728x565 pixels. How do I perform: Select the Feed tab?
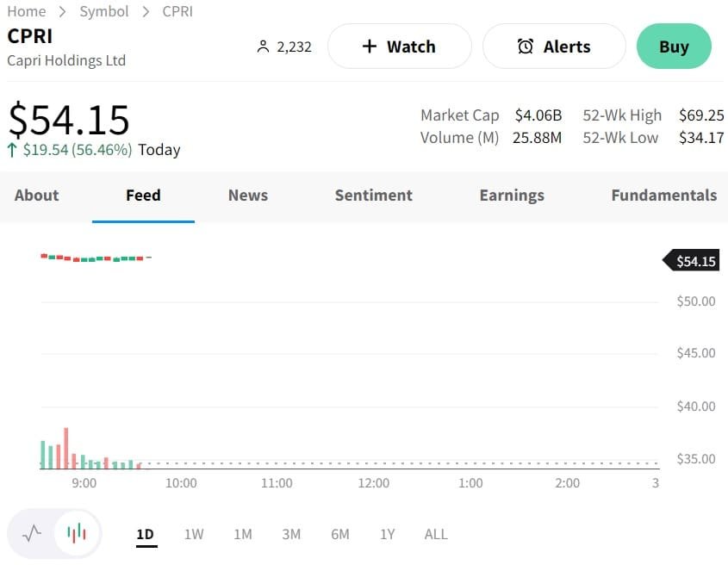pos(143,196)
